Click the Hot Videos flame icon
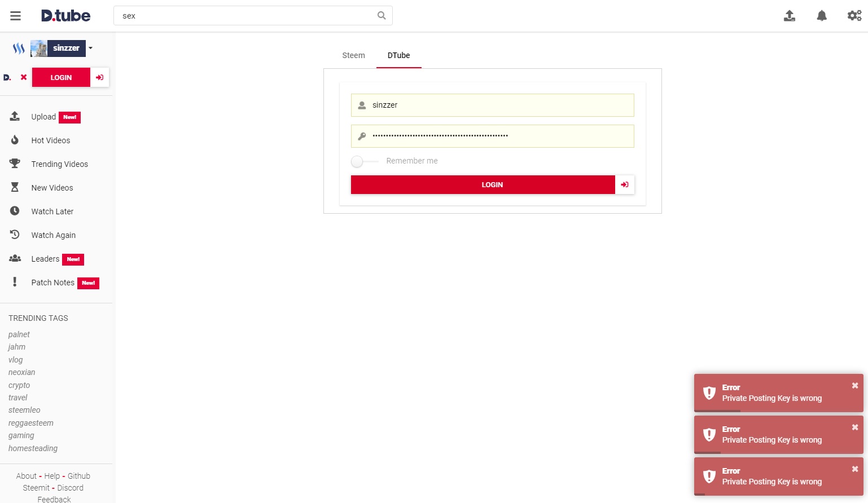Screen dimensions: 868x503 coord(15,140)
